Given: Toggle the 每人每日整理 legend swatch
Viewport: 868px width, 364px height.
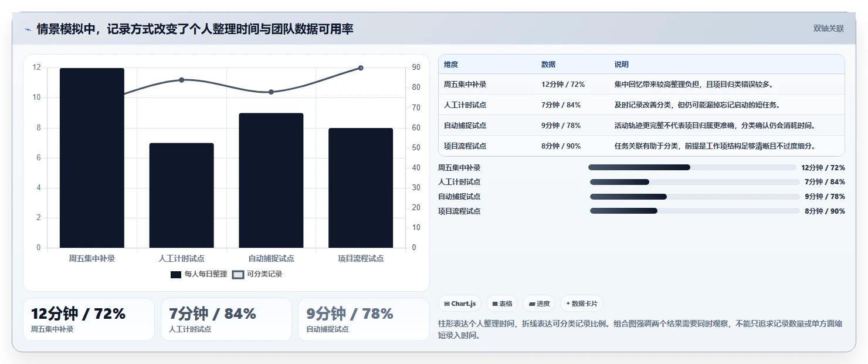Looking at the screenshot, I should point(176,274).
